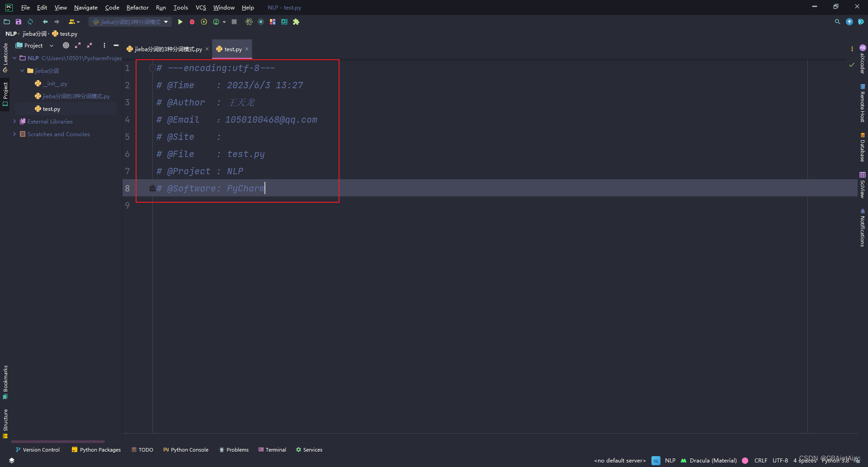Open Python Packages tool window
Image resolution: width=868 pixels, height=467 pixels.
96,449
